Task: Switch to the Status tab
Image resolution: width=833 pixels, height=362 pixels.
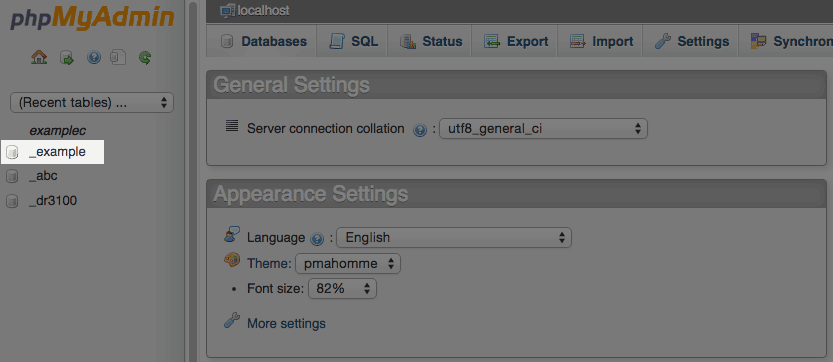Action: click(429, 41)
